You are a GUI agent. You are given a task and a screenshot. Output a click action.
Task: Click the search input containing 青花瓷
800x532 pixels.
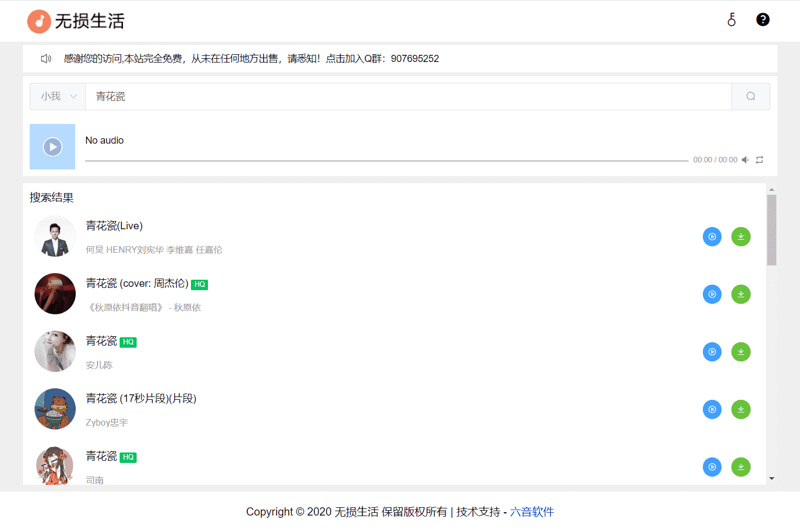408,97
